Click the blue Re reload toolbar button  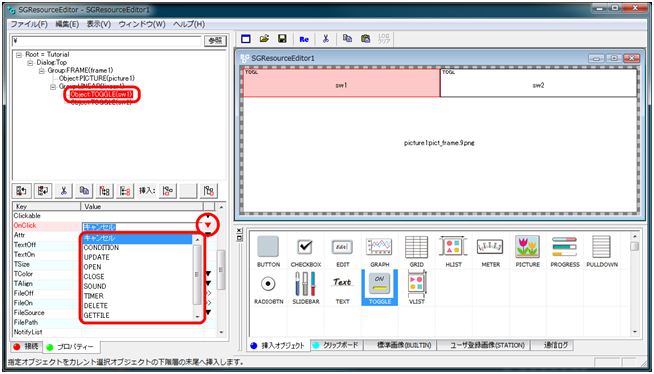coord(304,39)
